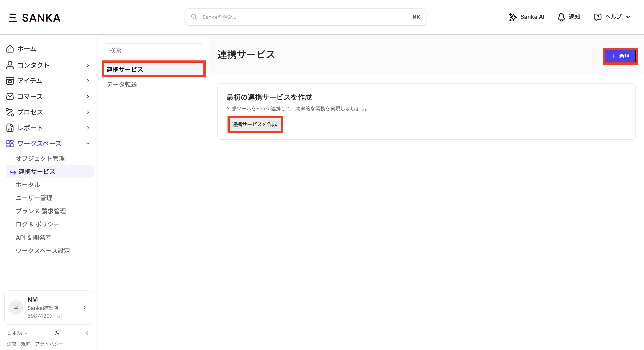
Task: Collapse the ワークスペース section chevron
Action: (88, 143)
